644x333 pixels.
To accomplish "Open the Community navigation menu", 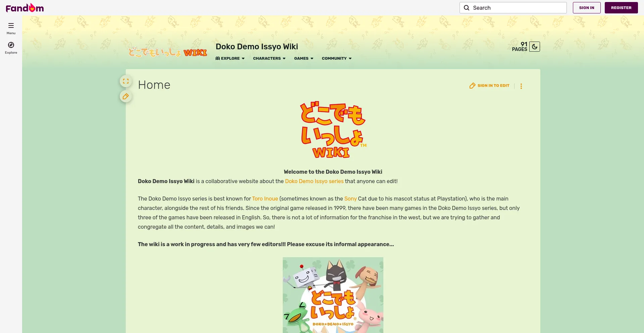I will 337,58.
